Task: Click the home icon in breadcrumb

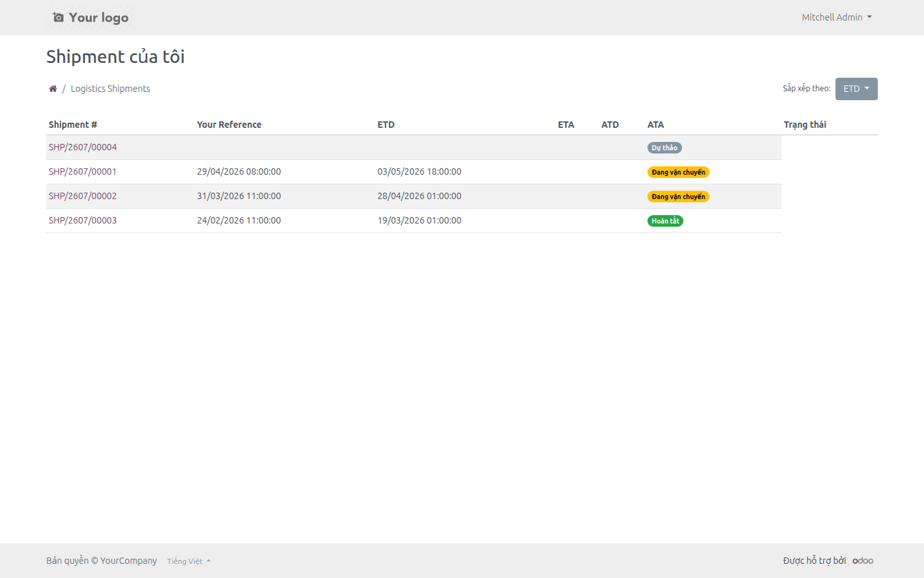Action: (x=53, y=89)
